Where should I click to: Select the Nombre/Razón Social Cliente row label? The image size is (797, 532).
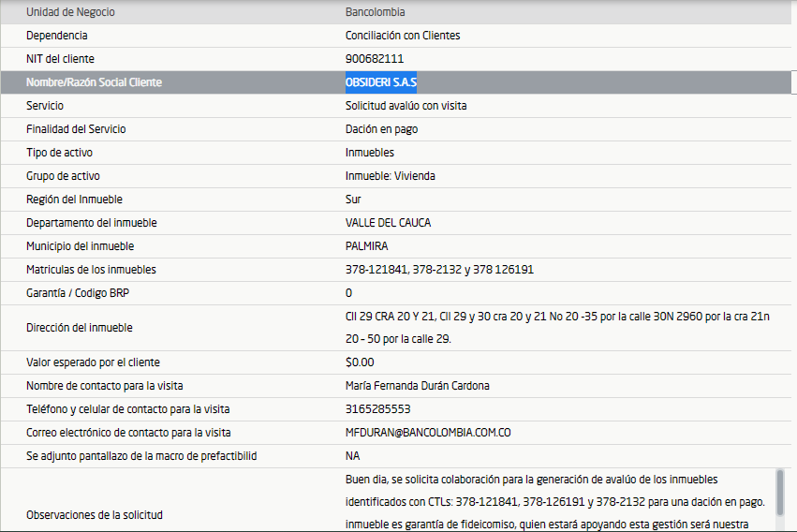click(x=94, y=82)
